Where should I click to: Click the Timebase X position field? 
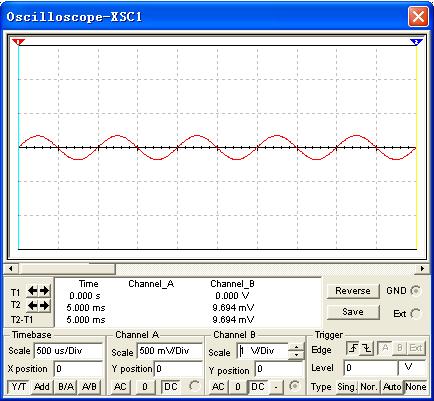78,369
